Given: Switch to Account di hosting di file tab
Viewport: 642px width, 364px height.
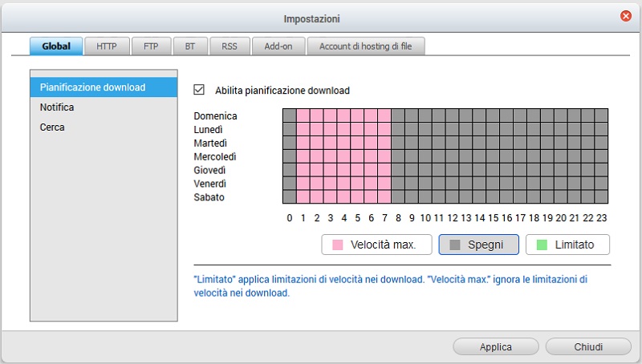Looking at the screenshot, I should 366,47.
